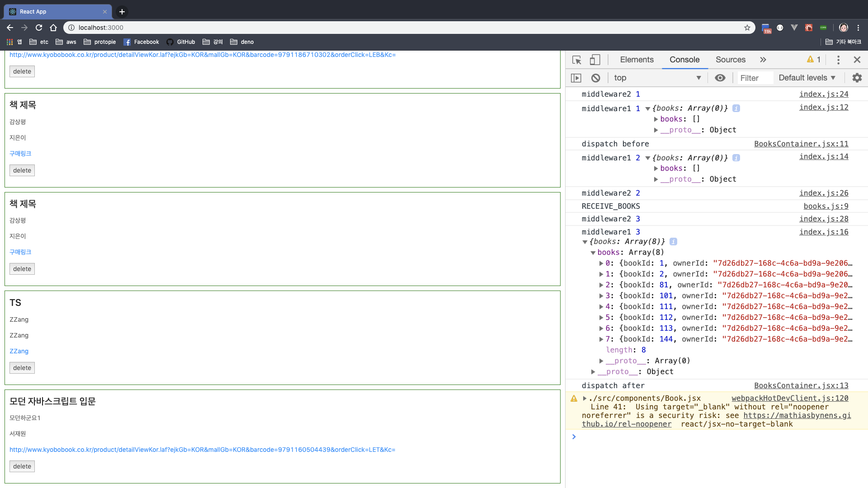Viewport: 868px width, 488px height.
Task: Open the BooksContainer.jsx:13 source link
Action: tap(801, 385)
